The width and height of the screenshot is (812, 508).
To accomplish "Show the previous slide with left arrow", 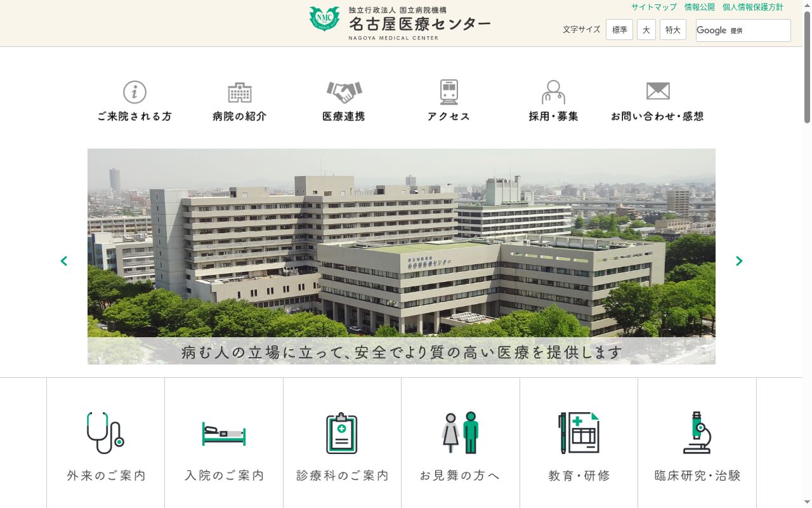I will (63, 261).
